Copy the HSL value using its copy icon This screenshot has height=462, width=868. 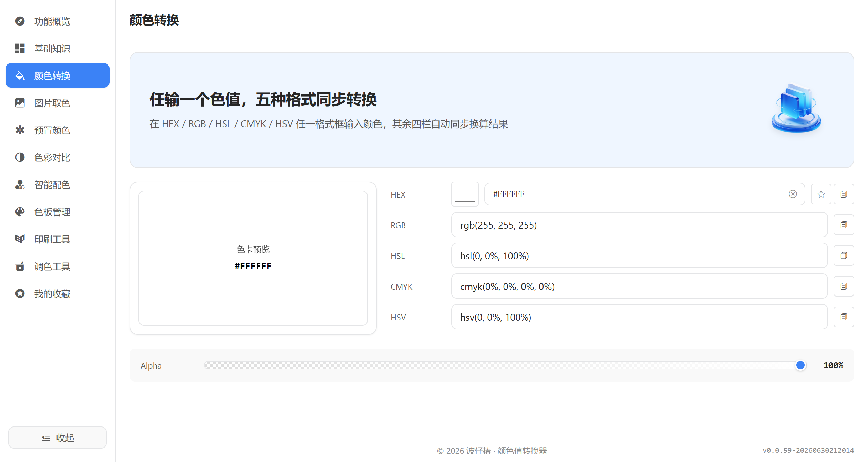844,255
